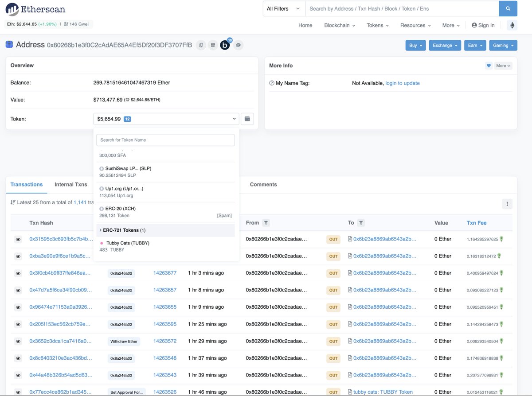Expand the Blockchain menu
532x396 pixels.
click(340, 25)
